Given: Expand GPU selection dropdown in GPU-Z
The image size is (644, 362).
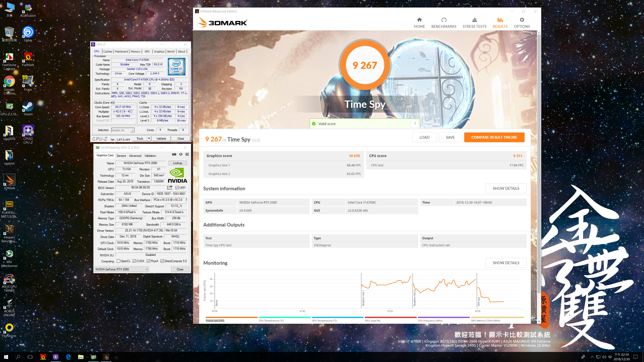Looking at the screenshot, I should (x=147, y=269).
